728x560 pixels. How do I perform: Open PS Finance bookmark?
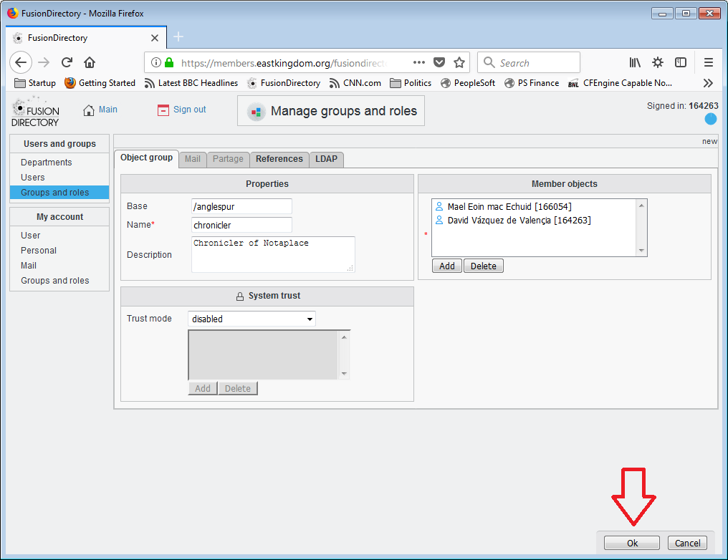coord(532,83)
